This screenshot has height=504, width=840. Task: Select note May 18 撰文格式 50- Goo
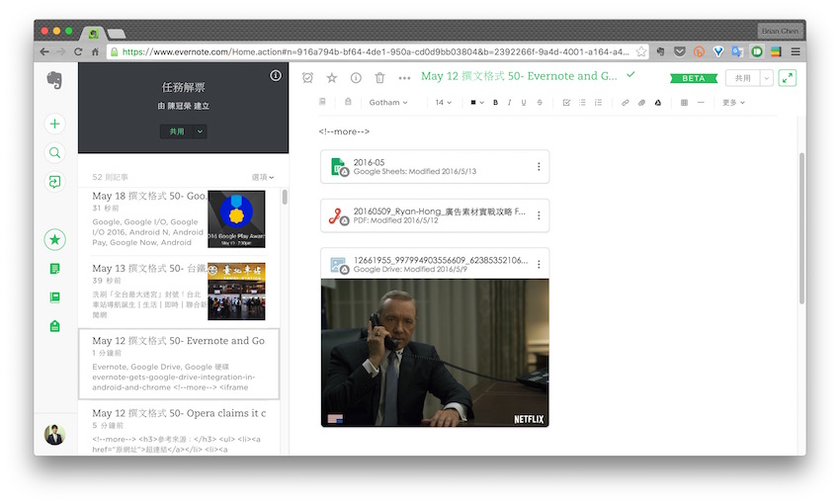(179, 219)
